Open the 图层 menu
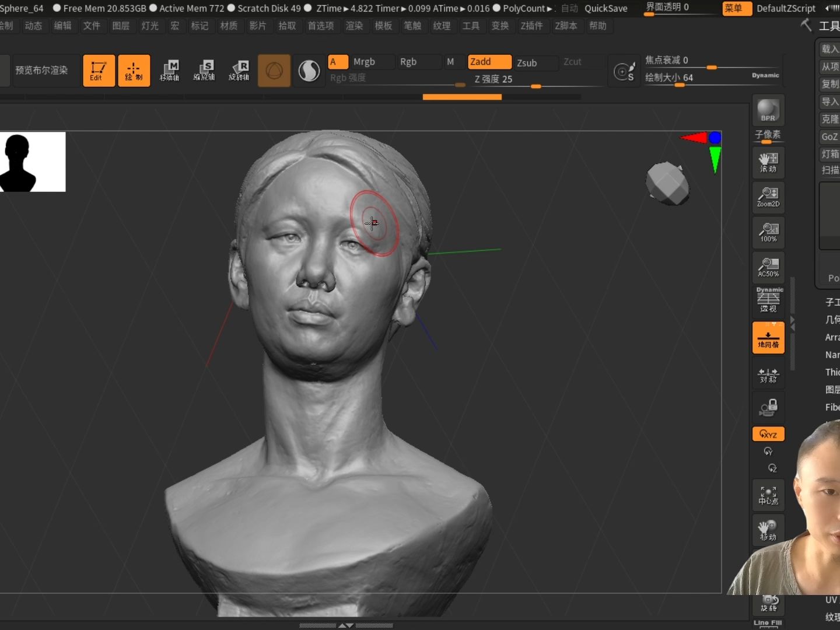The width and height of the screenshot is (840, 630). click(121, 26)
